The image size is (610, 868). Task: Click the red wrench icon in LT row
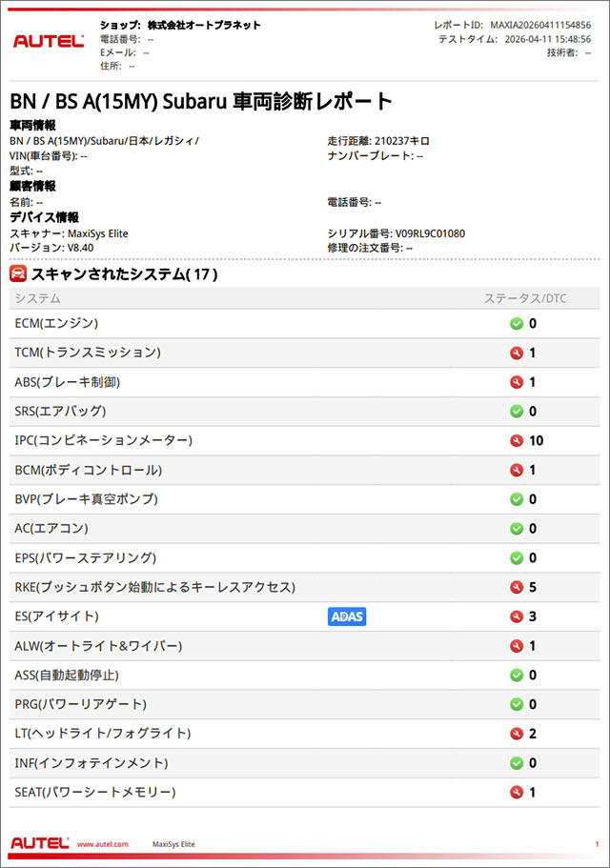pos(517,734)
